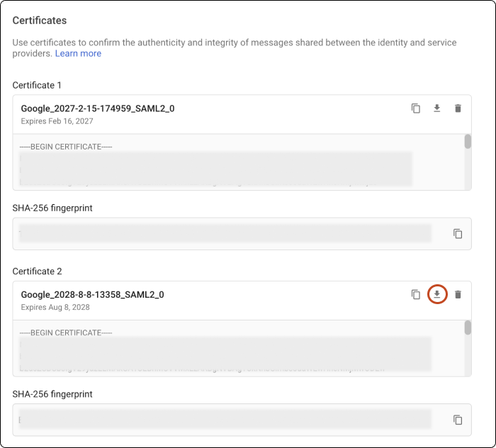Copy the first SHA-256 fingerprint
496x448 pixels.
tap(458, 234)
